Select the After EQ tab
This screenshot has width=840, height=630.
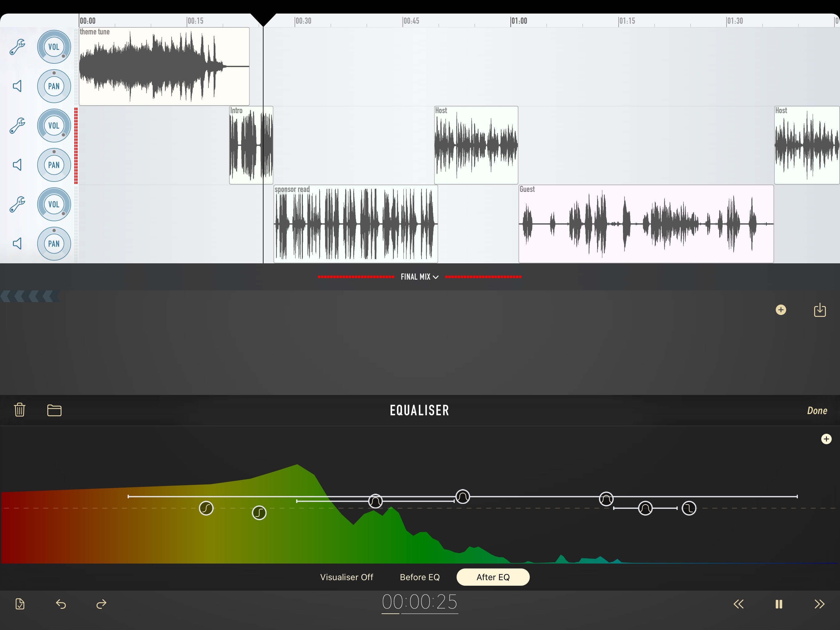(493, 577)
